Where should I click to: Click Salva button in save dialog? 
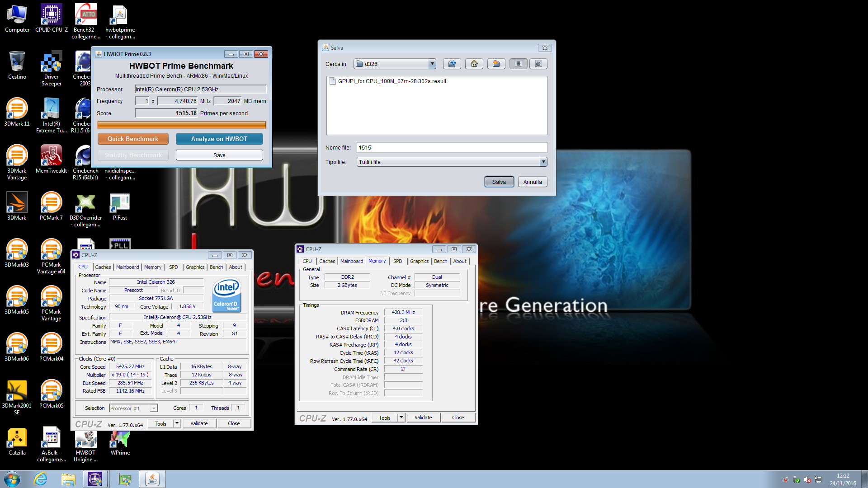click(499, 182)
